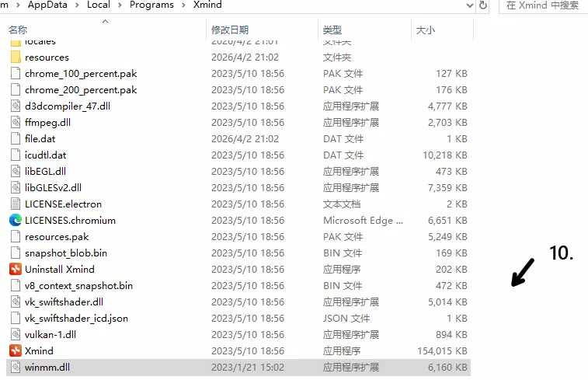Screen dimensions: 588x380
Task: Click the Uninstall Xmind application icon
Action: (16, 270)
